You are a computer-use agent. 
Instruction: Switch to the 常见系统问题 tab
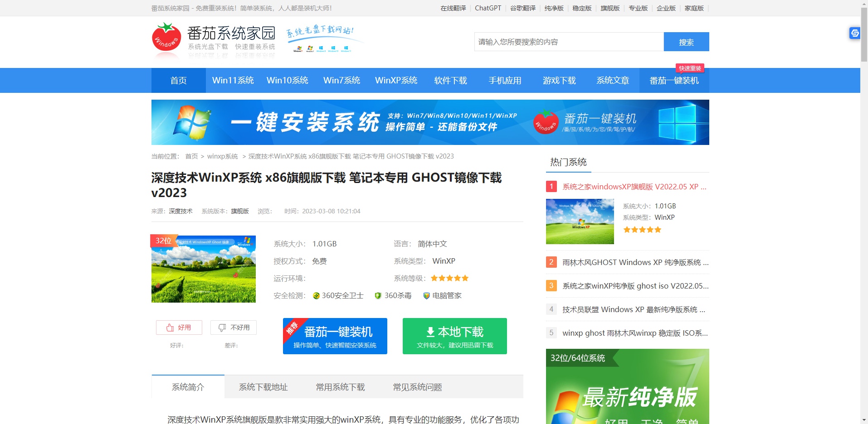point(418,387)
